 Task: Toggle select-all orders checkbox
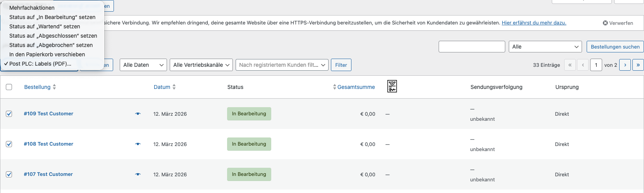click(x=9, y=87)
